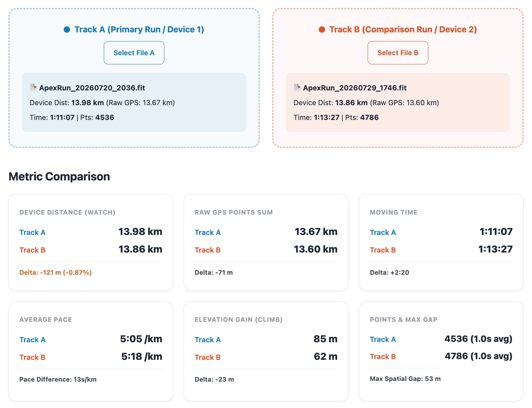Click file icon beside ApexRun_20260720_2036.fit

pyautogui.click(x=33, y=88)
